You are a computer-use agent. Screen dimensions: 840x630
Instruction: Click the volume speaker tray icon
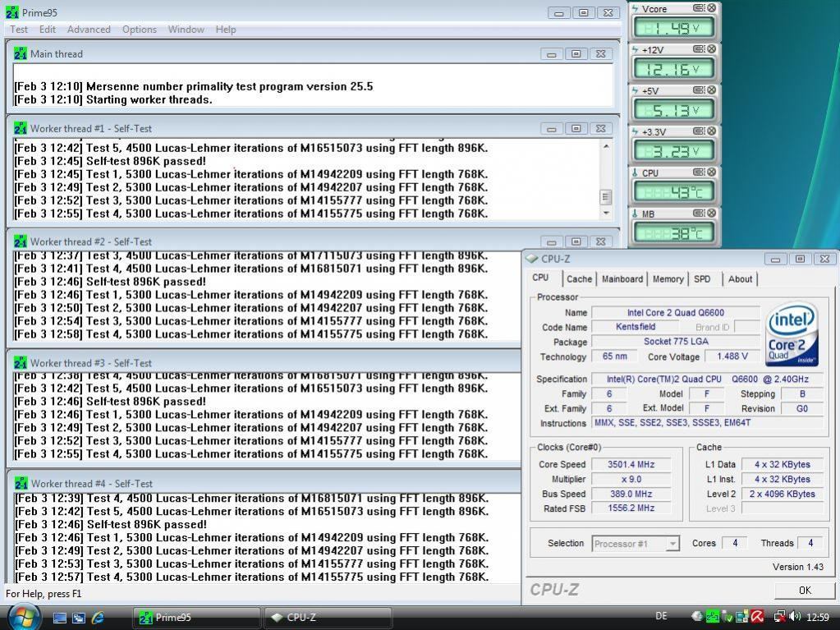795,617
